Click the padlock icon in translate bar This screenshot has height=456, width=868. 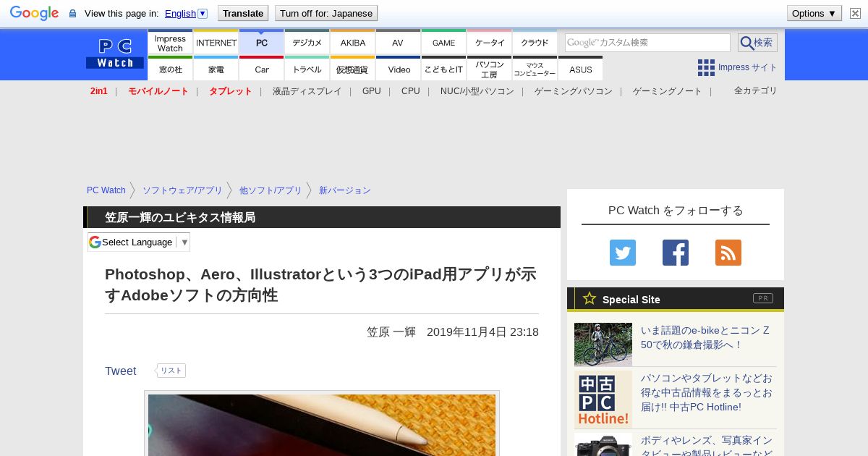[x=72, y=14]
